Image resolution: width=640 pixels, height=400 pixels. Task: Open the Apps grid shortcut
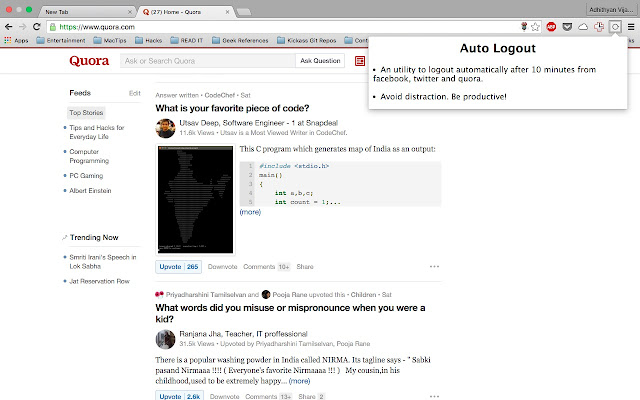(16, 40)
